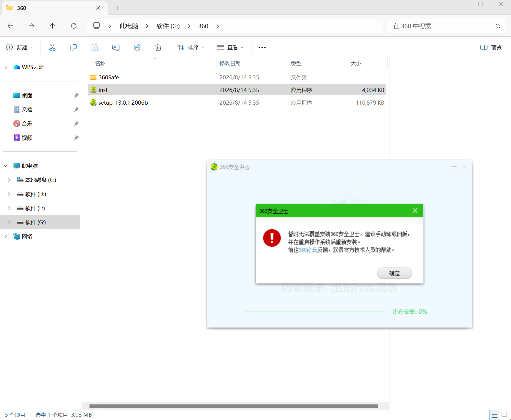Click the inst application icon
This screenshot has height=420, width=511.
click(93, 90)
